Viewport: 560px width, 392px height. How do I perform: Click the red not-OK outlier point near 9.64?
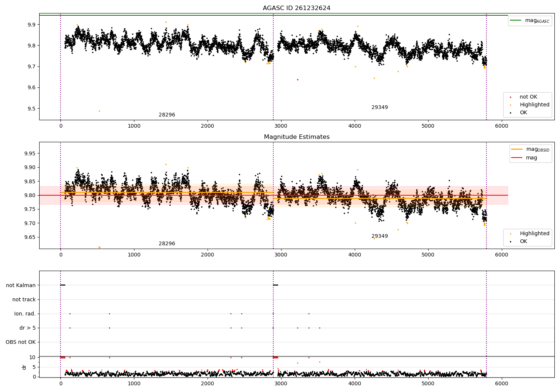pyautogui.click(x=298, y=80)
